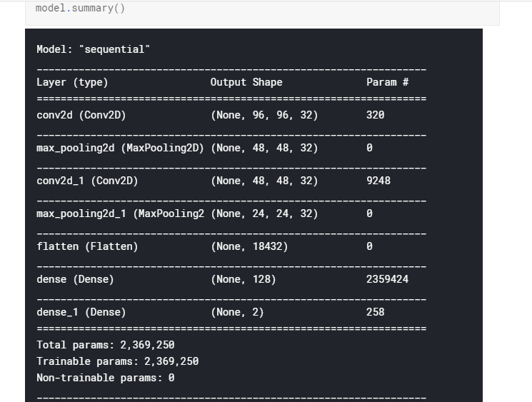Click the param count 258
The width and height of the screenshot is (532, 402).
point(375,312)
